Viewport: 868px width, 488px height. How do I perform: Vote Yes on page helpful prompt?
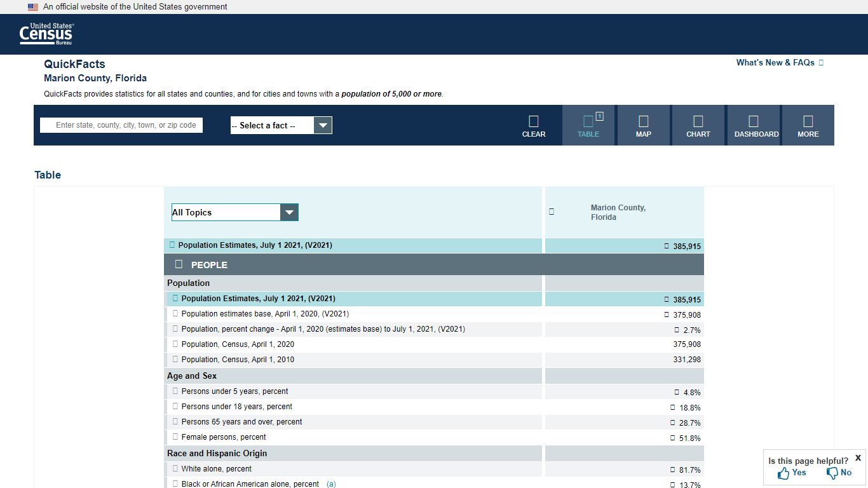coord(792,473)
